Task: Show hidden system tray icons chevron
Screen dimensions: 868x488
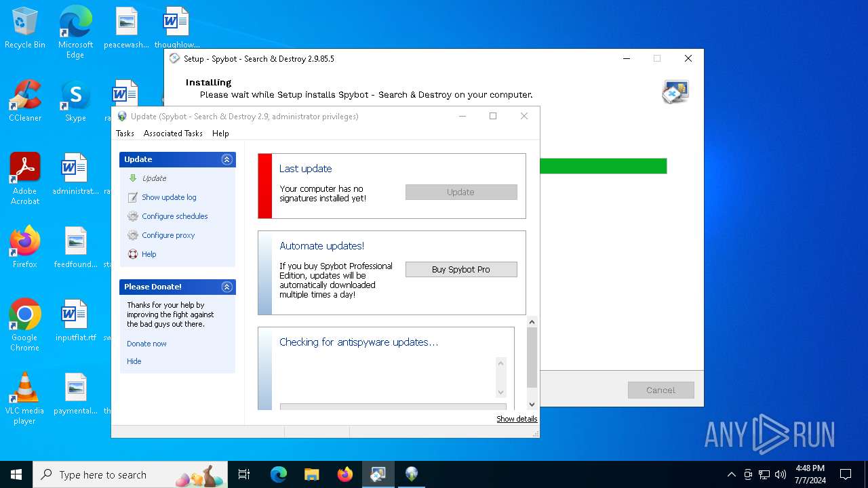Action: [x=731, y=474]
